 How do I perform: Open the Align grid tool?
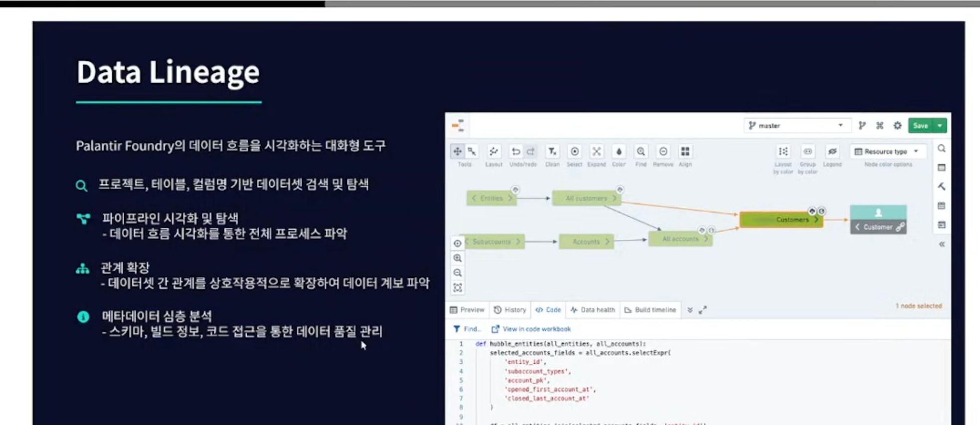tap(685, 151)
